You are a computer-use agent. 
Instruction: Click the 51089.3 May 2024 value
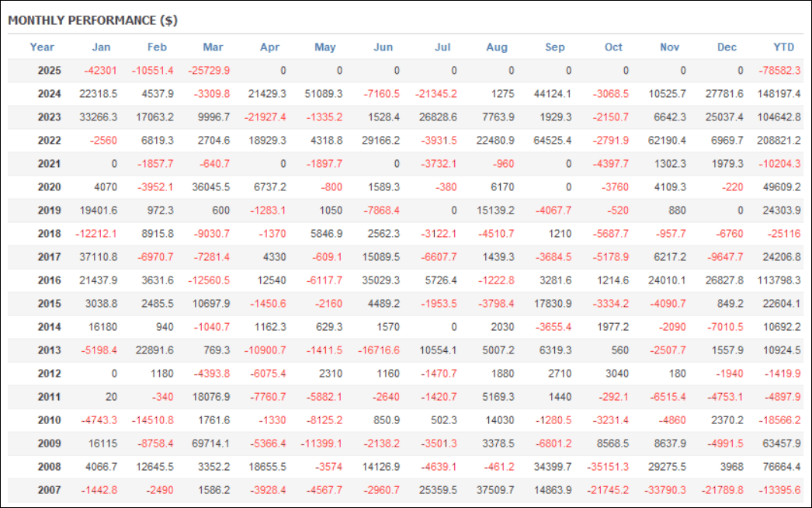point(324,94)
